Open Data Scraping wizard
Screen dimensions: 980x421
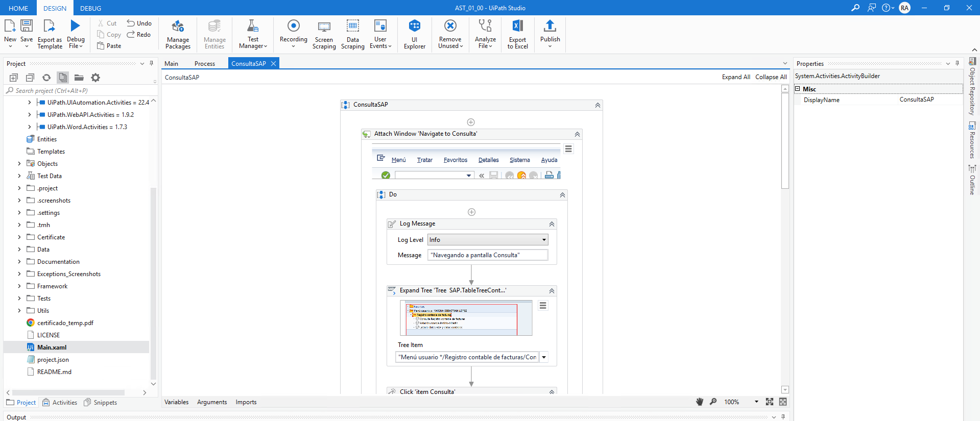point(352,34)
